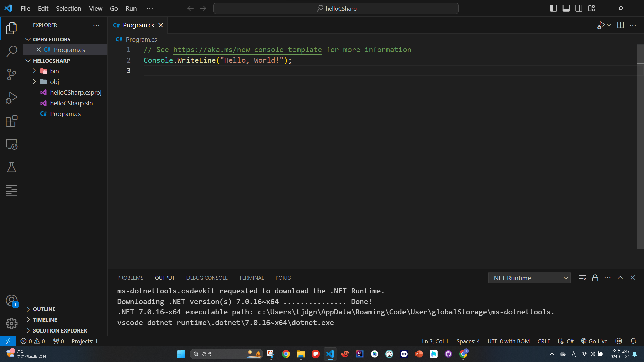644x362 pixels.
Task: Switch to the TERMINAL tab
Action: [251, 278]
